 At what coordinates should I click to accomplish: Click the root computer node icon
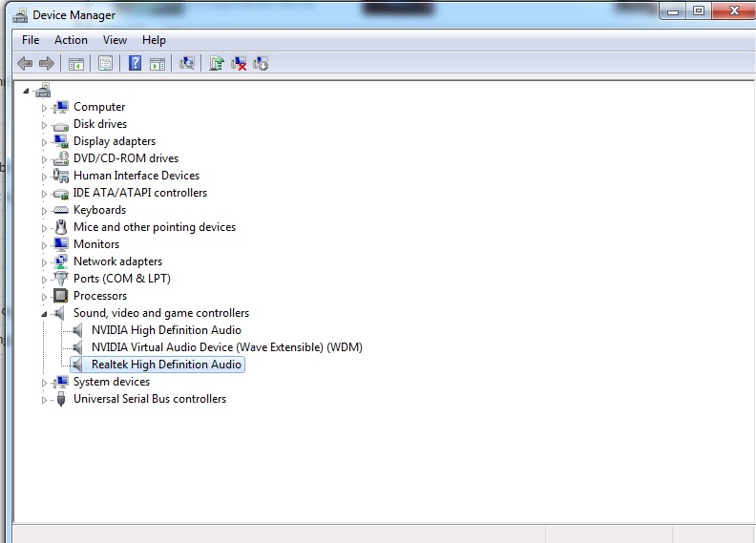(43, 90)
